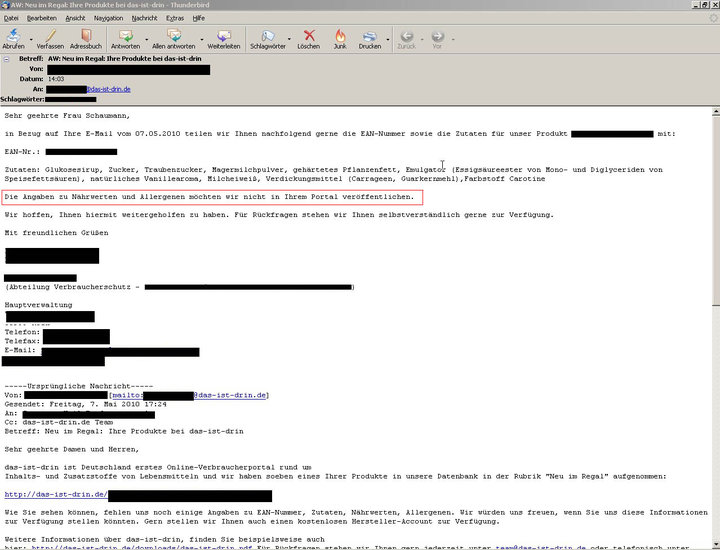Open the Bearbeiten menu
Image resolution: width=720 pixels, height=550 pixels.
point(42,18)
